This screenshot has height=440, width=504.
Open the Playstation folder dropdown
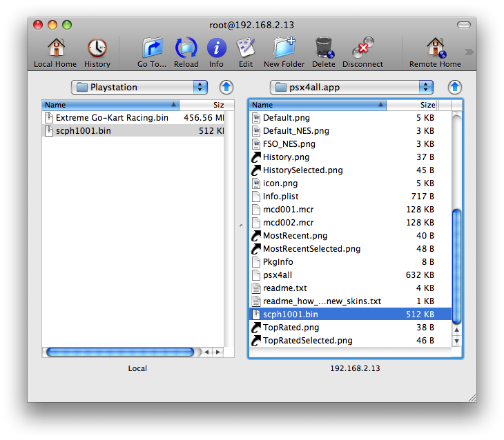(x=139, y=87)
